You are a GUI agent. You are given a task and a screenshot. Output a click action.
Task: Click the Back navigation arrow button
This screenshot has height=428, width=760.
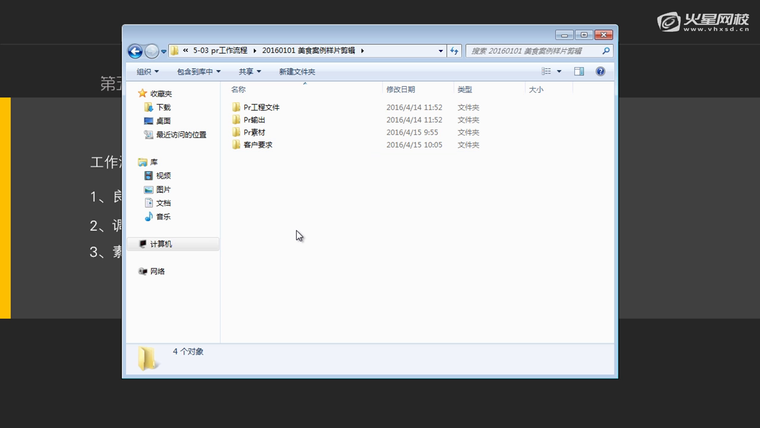coord(135,51)
